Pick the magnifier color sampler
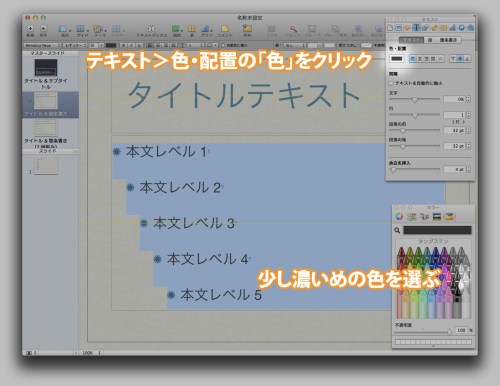Image resolution: width=500 pixels, height=386 pixels. click(397, 230)
